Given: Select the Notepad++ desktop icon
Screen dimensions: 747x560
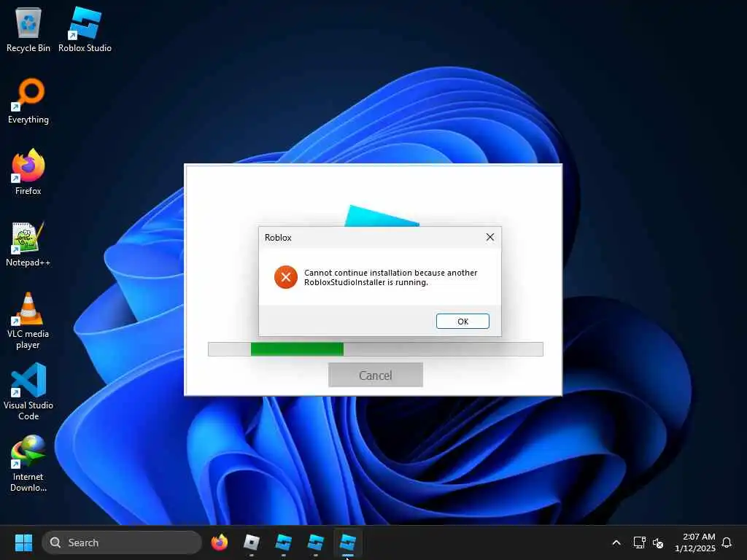Looking at the screenshot, I should (28, 244).
